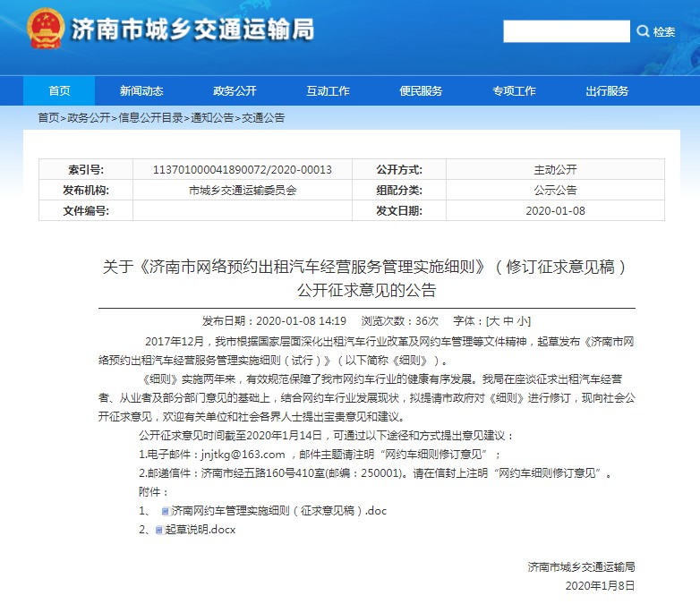Go to 通知公告 in the breadcrumb
The width and height of the screenshot is (700, 604).
[x=212, y=117]
